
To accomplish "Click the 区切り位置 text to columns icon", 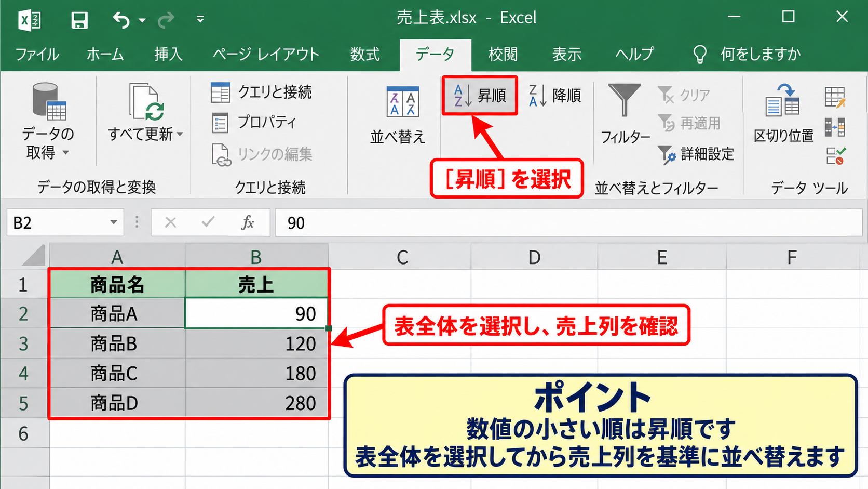I will coord(783,100).
